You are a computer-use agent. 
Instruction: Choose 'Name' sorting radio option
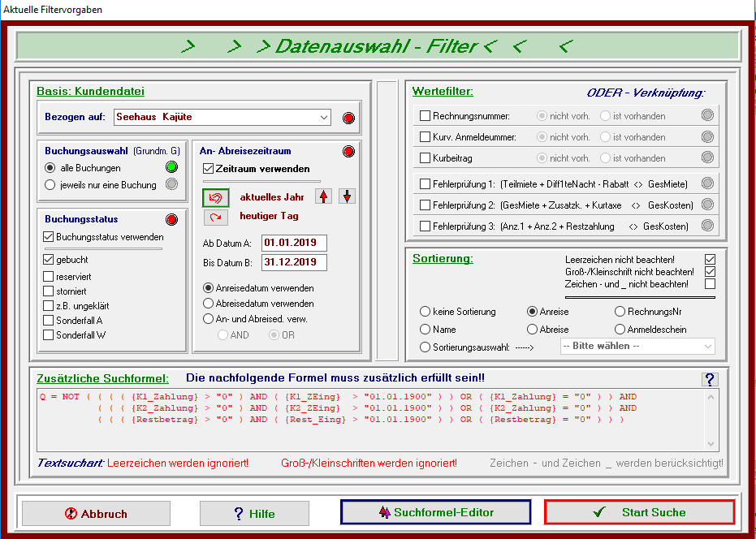point(425,330)
